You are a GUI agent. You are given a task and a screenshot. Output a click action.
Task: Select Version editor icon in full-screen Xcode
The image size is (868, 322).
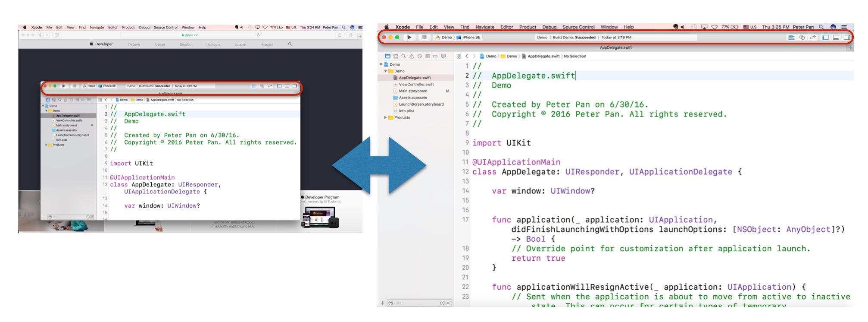(x=812, y=38)
